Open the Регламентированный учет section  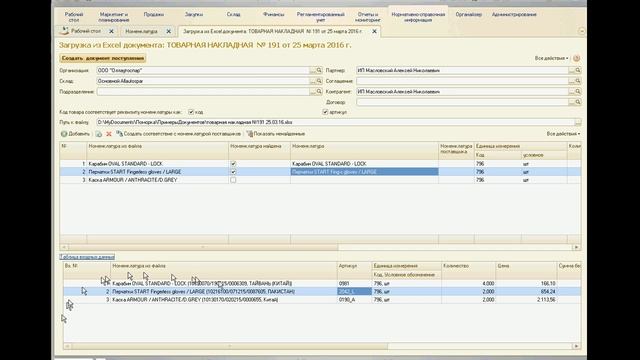click(320, 17)
